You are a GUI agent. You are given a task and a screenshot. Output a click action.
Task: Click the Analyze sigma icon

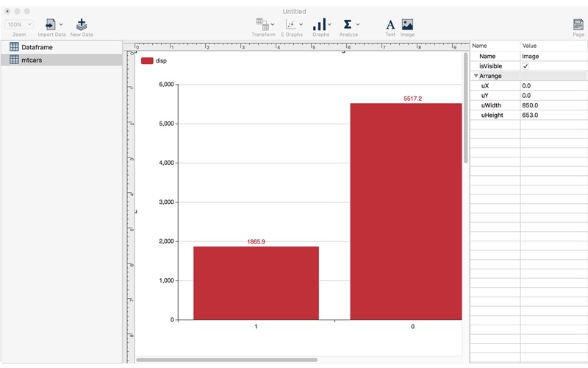pyautogui.click(x=348, y=24)
